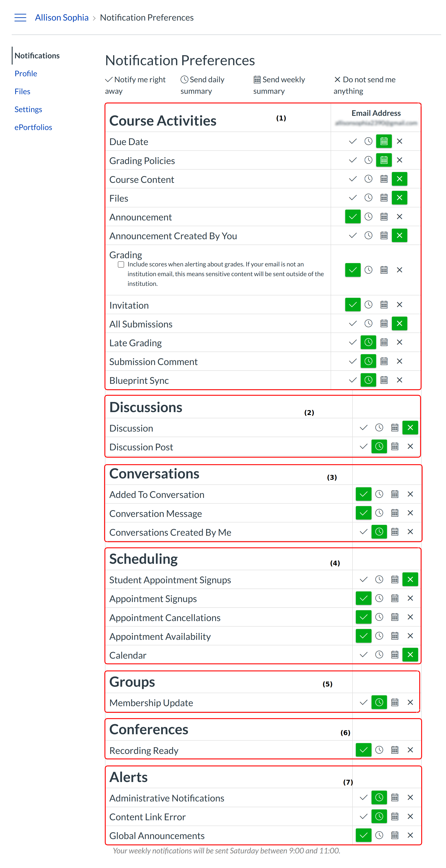Disable Recording Ready notifications with X icon

[410, 750]
